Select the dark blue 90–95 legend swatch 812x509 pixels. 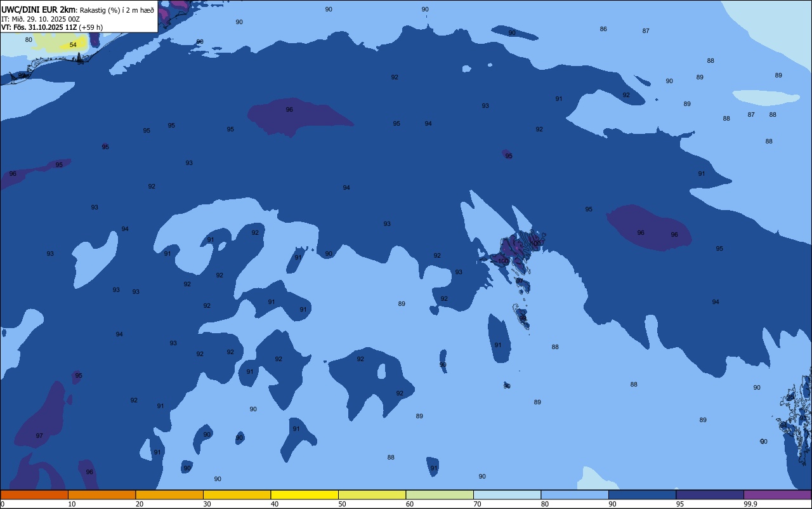642,494
